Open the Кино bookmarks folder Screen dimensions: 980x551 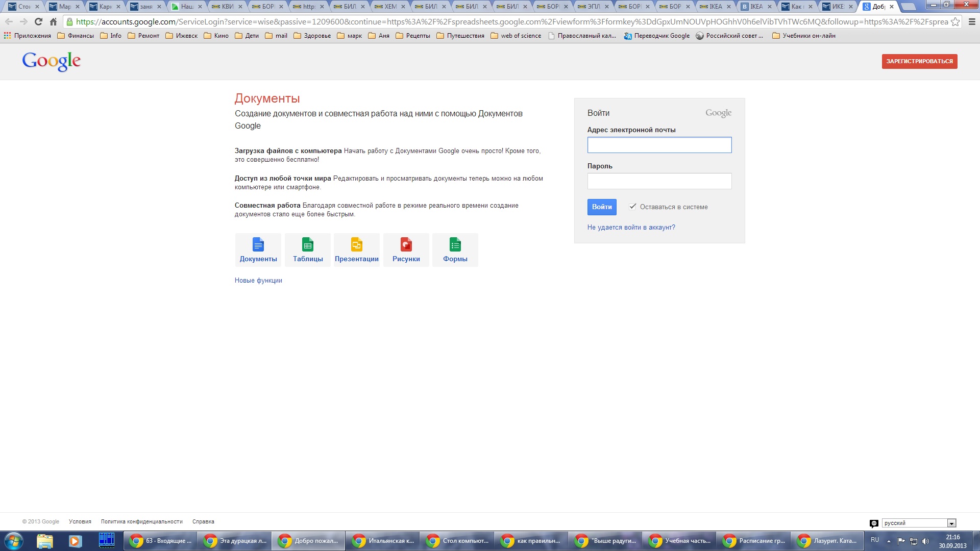point(216,36)
